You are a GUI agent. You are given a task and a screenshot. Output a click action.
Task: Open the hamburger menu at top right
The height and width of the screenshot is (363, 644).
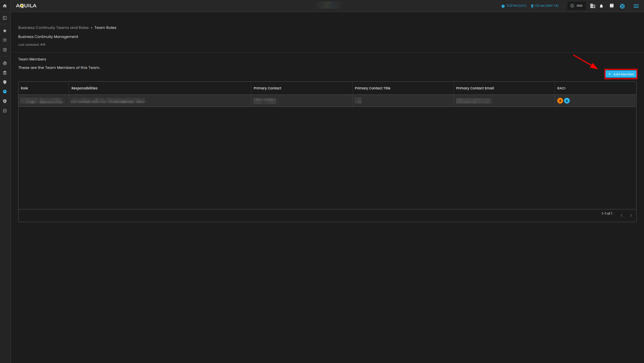tap(636, 6)
